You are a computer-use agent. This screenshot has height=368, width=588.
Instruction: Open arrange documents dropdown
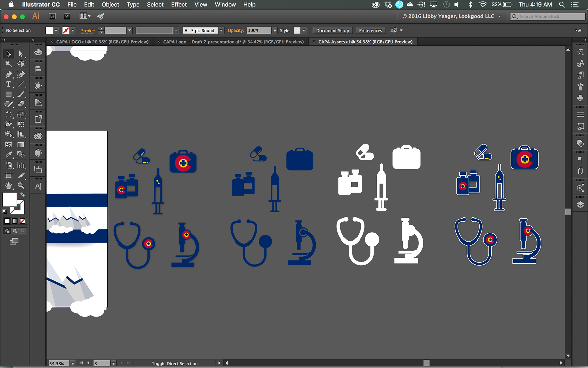(85, 16)
